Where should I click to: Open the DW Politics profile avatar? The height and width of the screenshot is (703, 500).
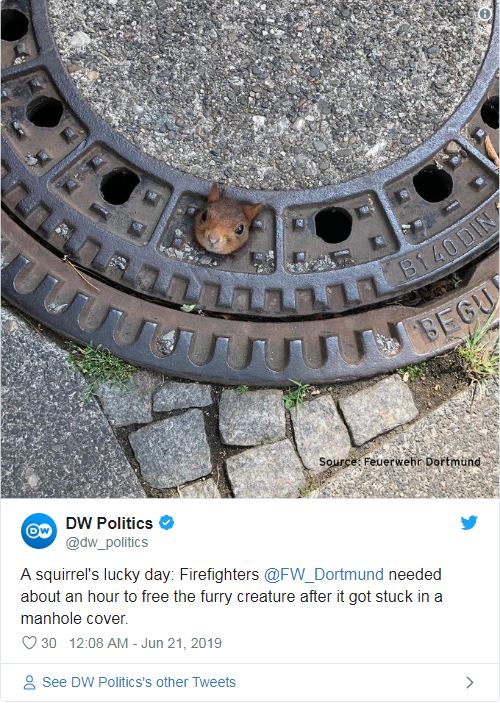tap(39, 531)
